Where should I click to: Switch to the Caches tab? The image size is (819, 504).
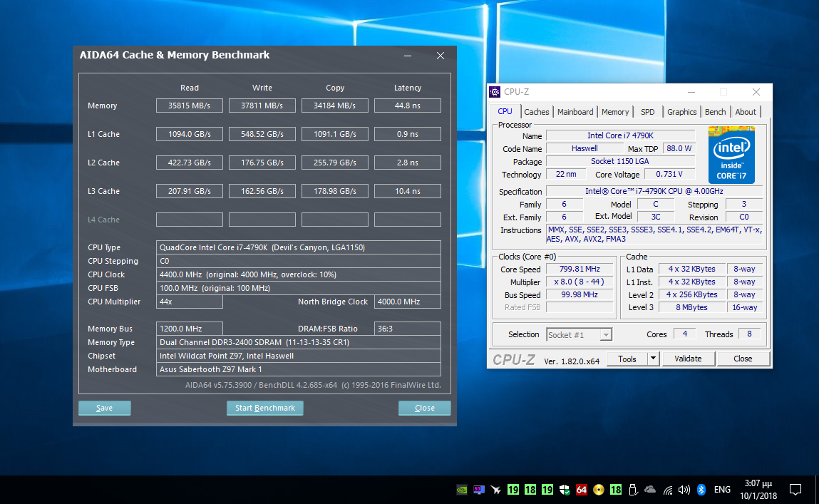[x=537, y=112]
